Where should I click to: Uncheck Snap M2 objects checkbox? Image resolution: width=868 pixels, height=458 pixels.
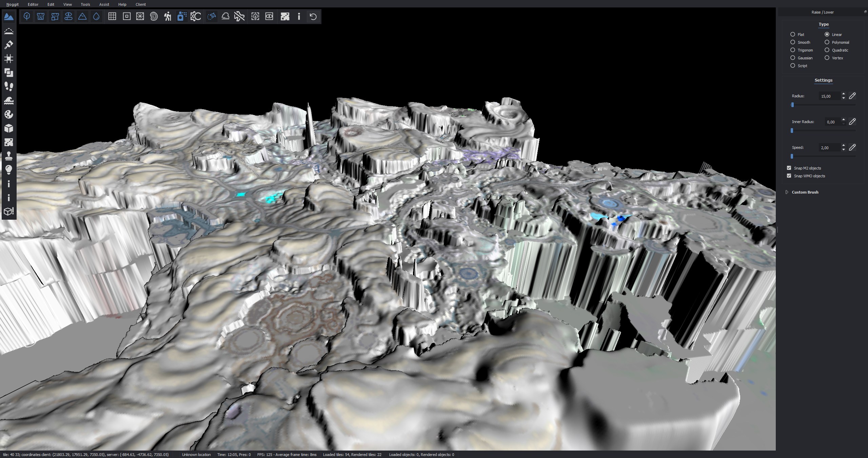(x=789, y=168)
